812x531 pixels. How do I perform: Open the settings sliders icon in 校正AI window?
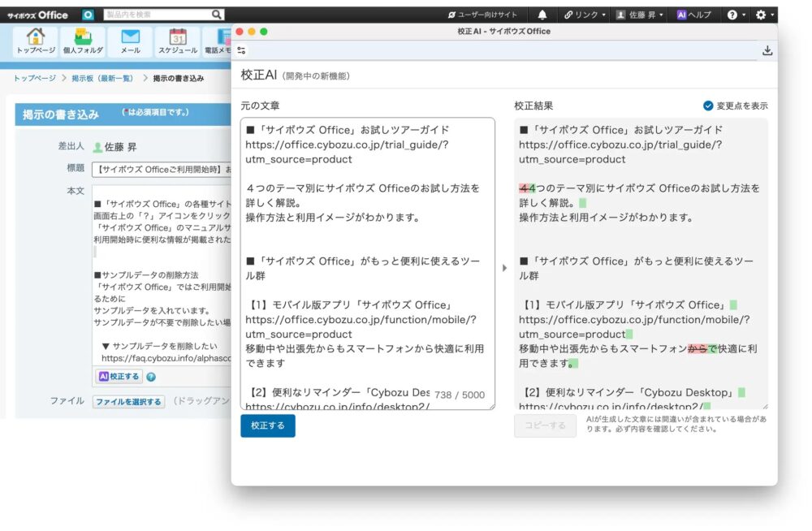241,50
